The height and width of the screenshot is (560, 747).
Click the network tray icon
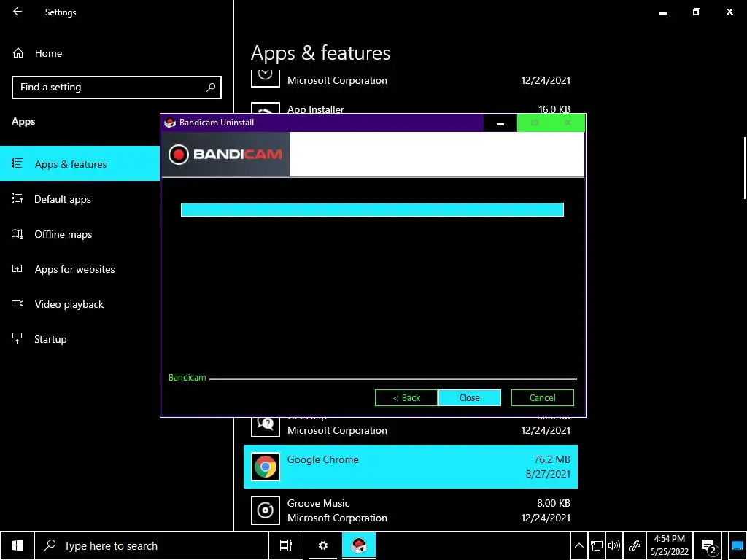[x=597, y=545]
